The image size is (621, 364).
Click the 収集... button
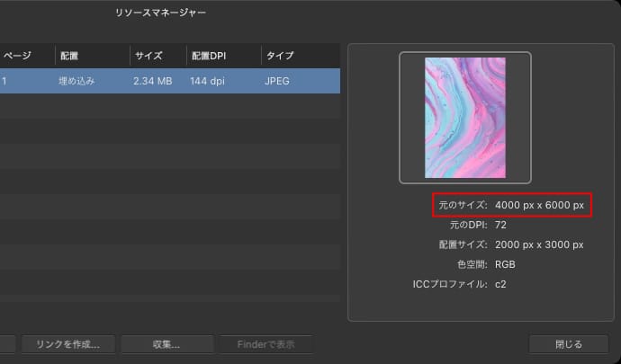click(x=166, y=344)
